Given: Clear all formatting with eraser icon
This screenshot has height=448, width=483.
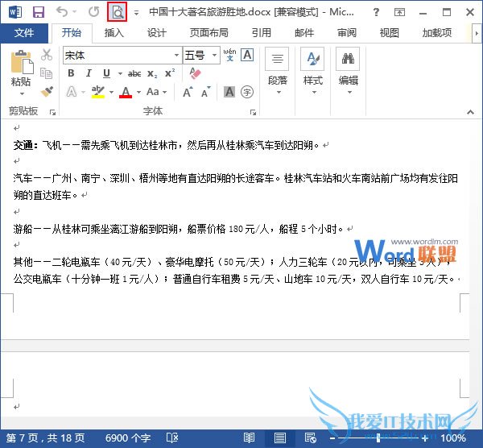Looking at the screenshot, I should (195, 73).
